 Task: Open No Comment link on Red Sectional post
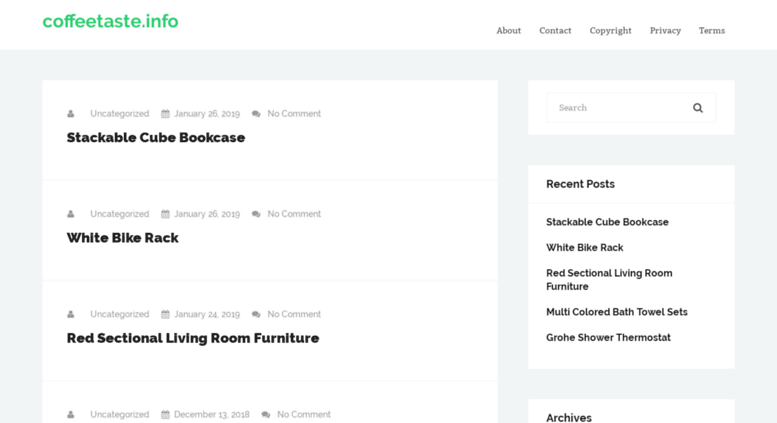coord(294,315)
